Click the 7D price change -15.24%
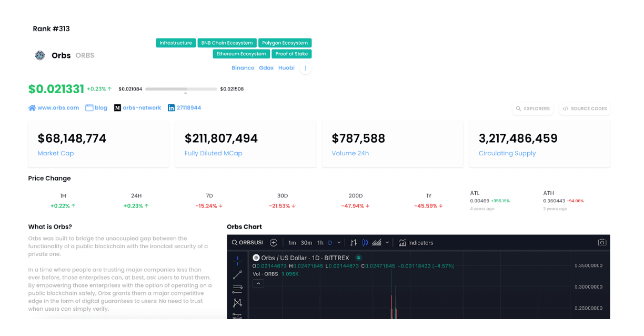The width and height of the screenshot is (644, 336). [209, 206]
